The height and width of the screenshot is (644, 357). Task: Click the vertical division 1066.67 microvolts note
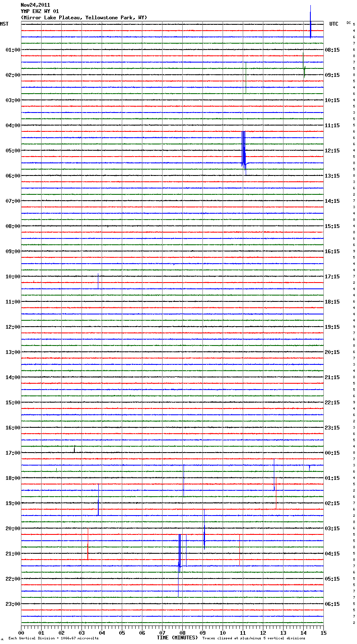(53, 639)
